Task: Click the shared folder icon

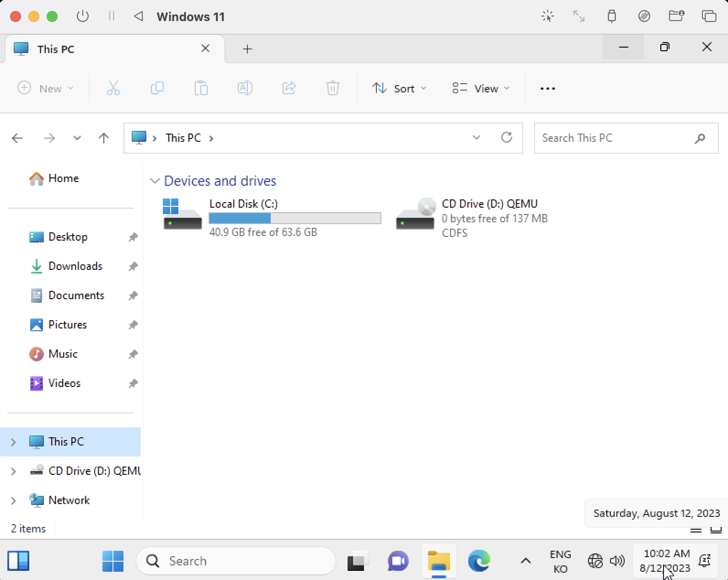Action: [676, 16]
